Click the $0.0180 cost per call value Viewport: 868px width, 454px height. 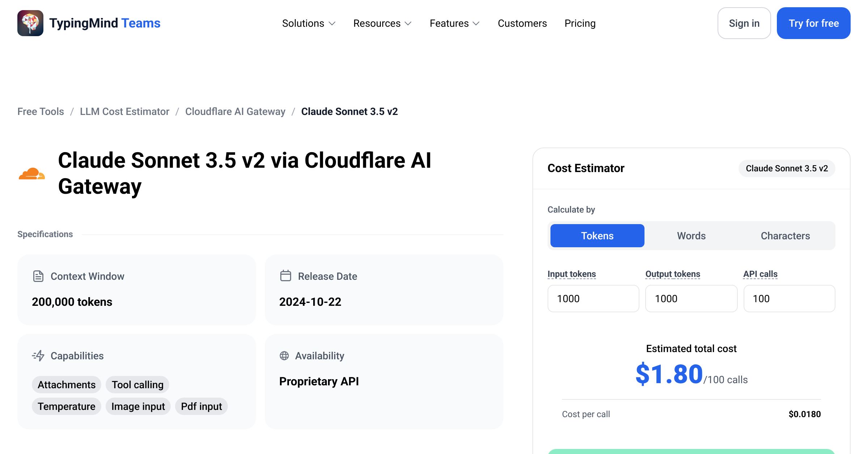click(805, 414)
